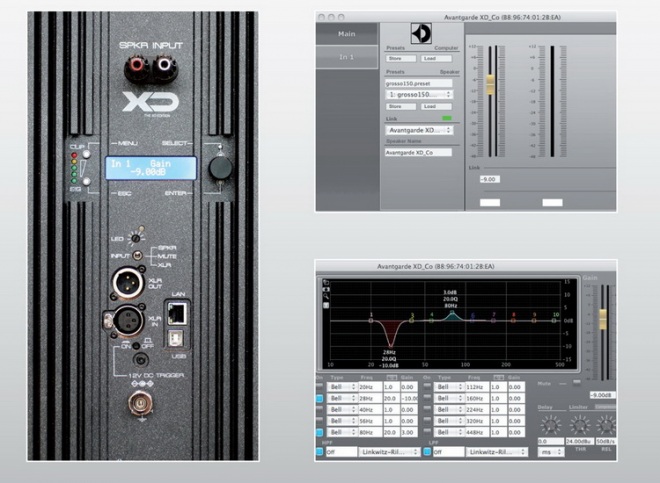Viewport: 660px width, 483px height.
Task: Select EQ band node 6 on graph
Action: (473, 320)
